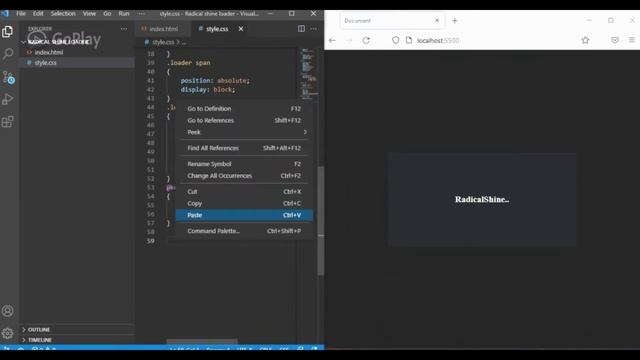640x360 pixels.
Task: Click the '.loader span' selector line
Action: 189,63
